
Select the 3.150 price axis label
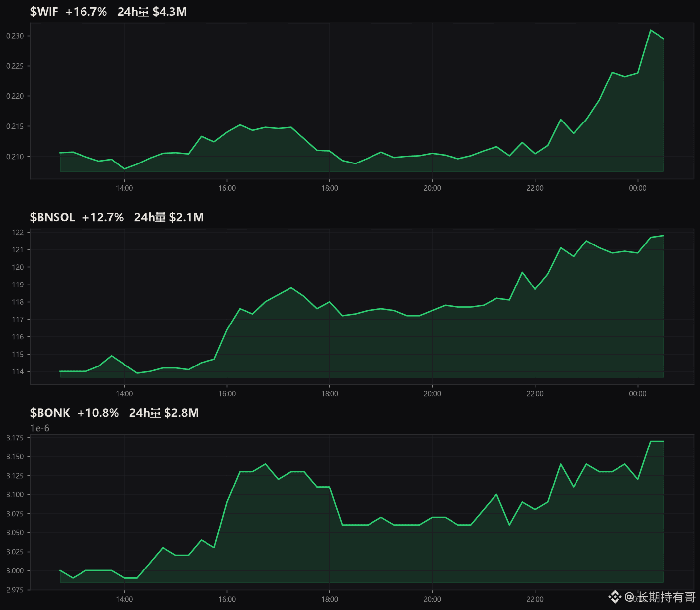[x=15, y=457]
